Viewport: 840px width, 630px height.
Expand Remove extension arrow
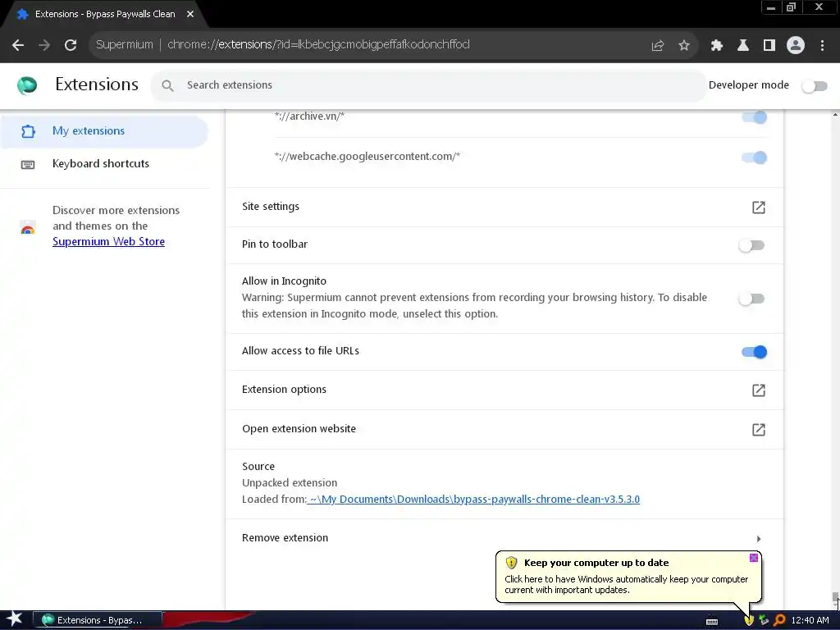coord(759,538)
